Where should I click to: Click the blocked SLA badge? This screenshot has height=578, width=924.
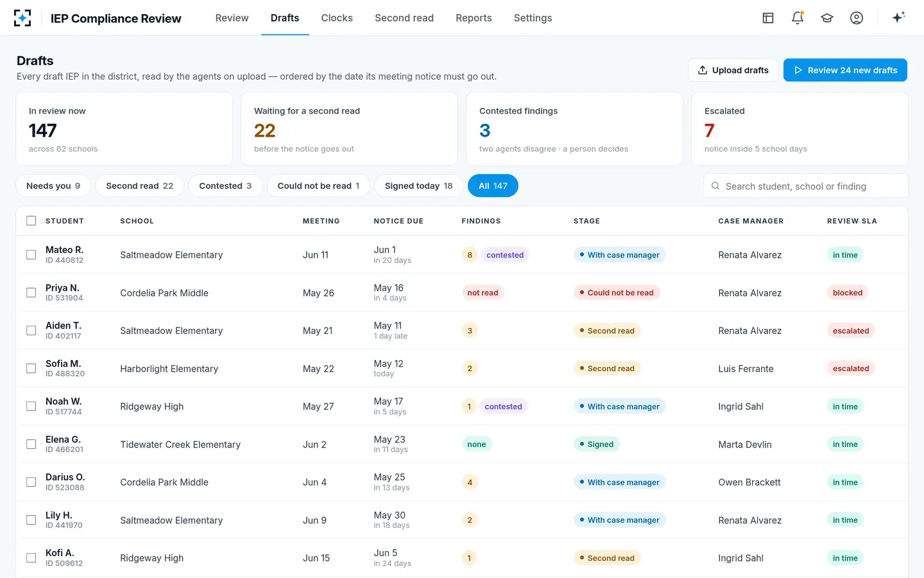pos(848,293)
